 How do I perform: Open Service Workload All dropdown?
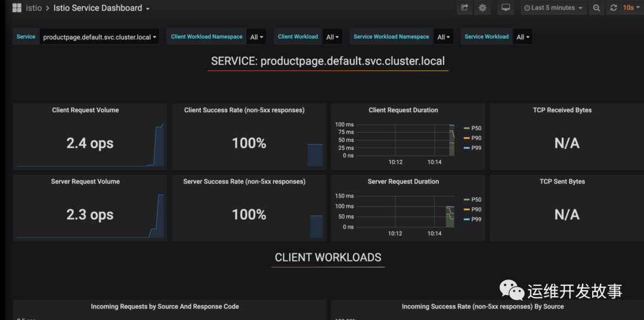(x=522, y=36)
